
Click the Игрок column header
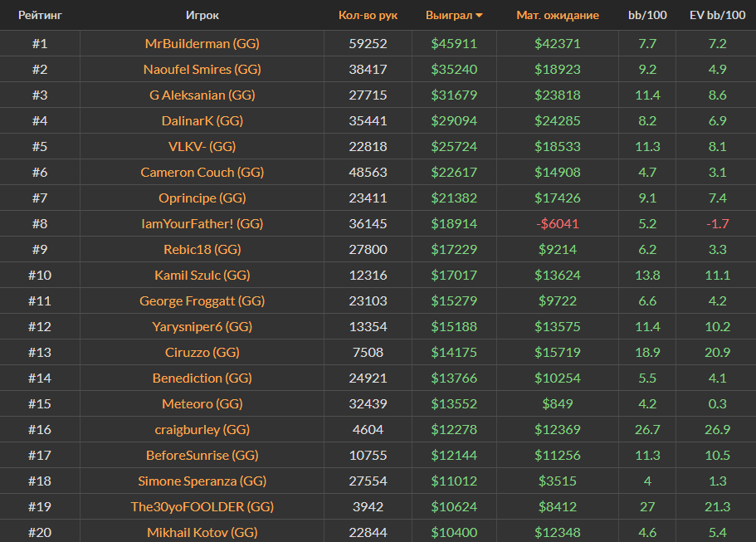[x=202, y=15]
